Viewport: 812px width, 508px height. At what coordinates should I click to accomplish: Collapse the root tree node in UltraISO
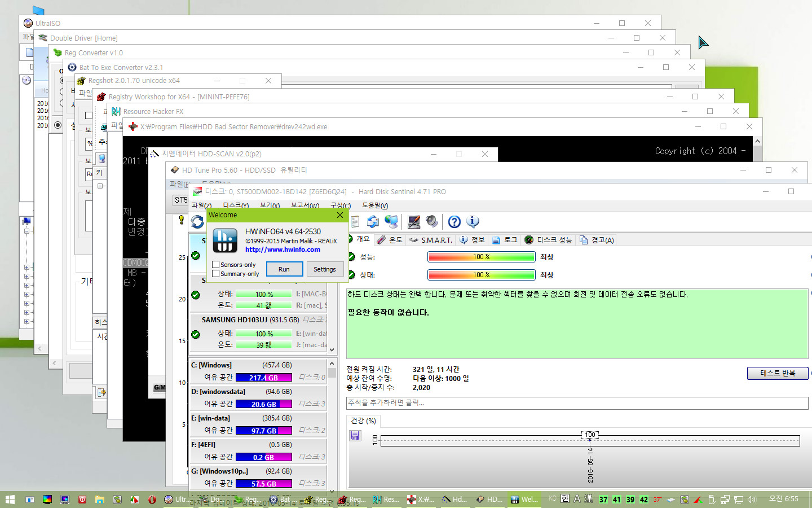pos(27,231)
